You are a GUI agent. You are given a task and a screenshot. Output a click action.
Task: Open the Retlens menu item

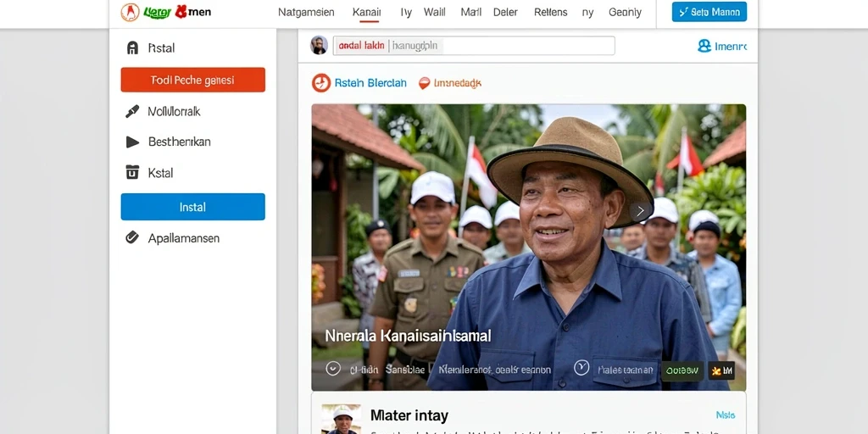coord(551,12)
